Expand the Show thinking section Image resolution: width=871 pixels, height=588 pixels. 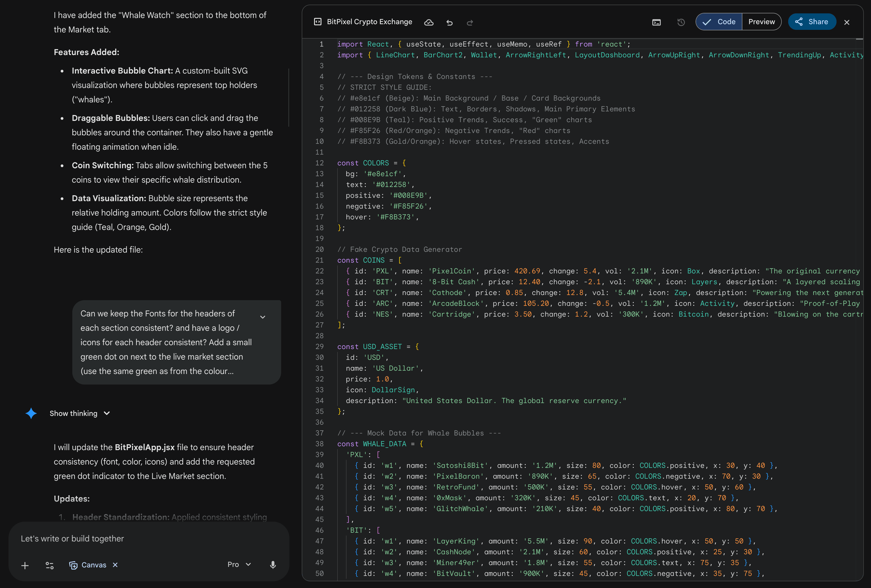pos(80,413)
